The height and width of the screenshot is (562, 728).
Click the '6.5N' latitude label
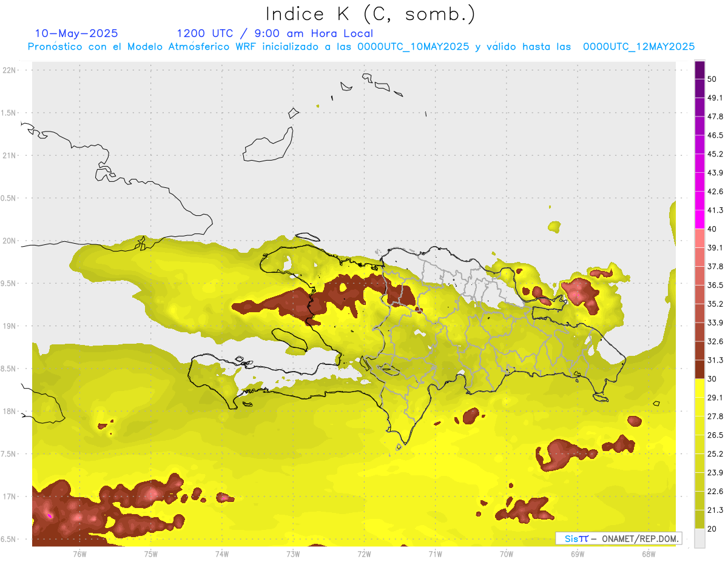click(x=7, y=539)
